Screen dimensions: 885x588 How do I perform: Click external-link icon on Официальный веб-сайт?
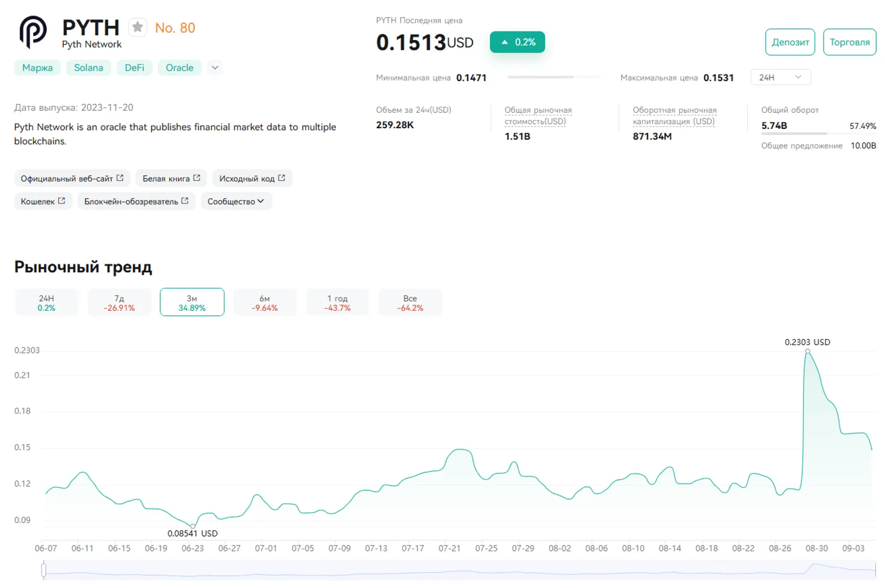point(120,178)
